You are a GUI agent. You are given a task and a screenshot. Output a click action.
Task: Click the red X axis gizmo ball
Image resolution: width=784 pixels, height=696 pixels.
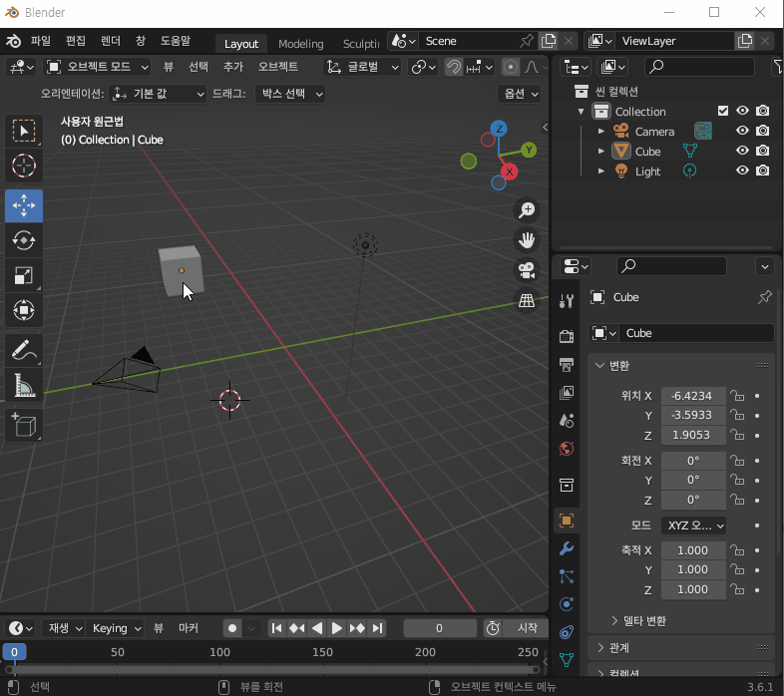point(509,172)
